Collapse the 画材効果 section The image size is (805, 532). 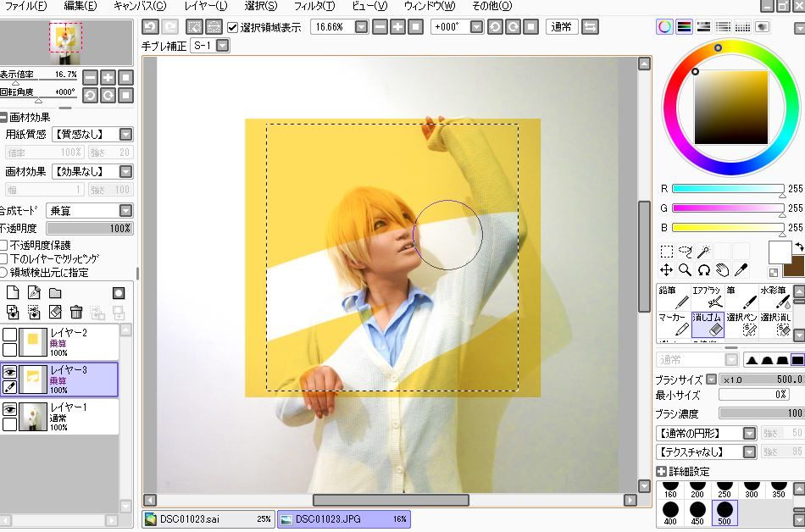click(3, 117)
